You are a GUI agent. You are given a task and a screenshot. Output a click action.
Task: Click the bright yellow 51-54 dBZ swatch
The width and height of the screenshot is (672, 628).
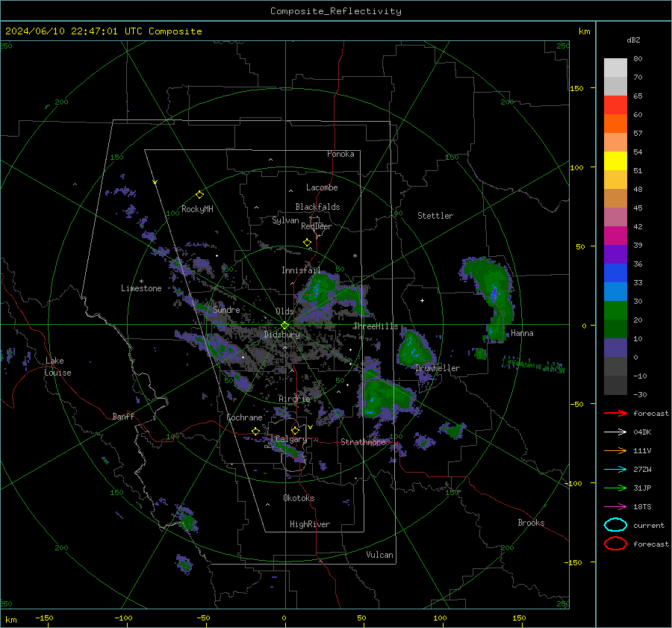pyautogui.click(x=615, y=161)
